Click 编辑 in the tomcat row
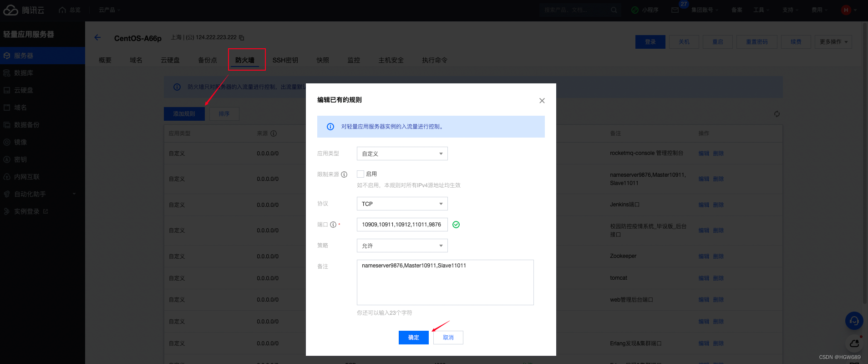Viewport: 868px width, 364px height. (704, 278)
